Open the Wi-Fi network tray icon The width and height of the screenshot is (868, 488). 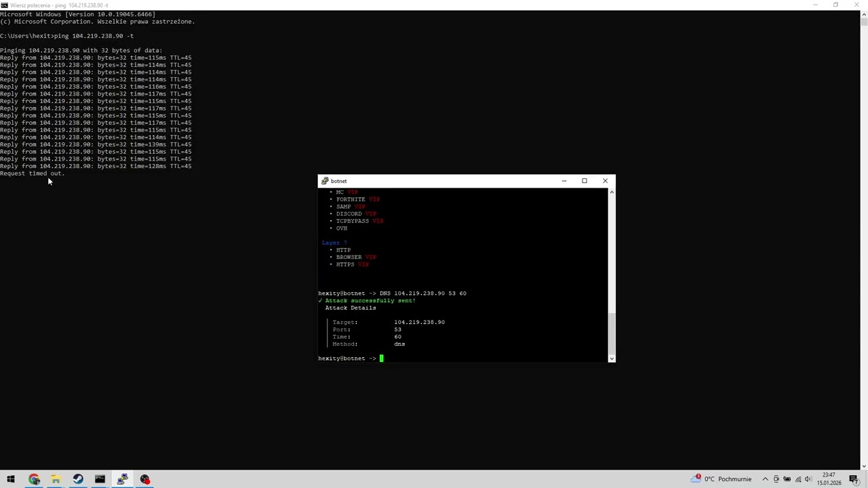tap(798, 479)
